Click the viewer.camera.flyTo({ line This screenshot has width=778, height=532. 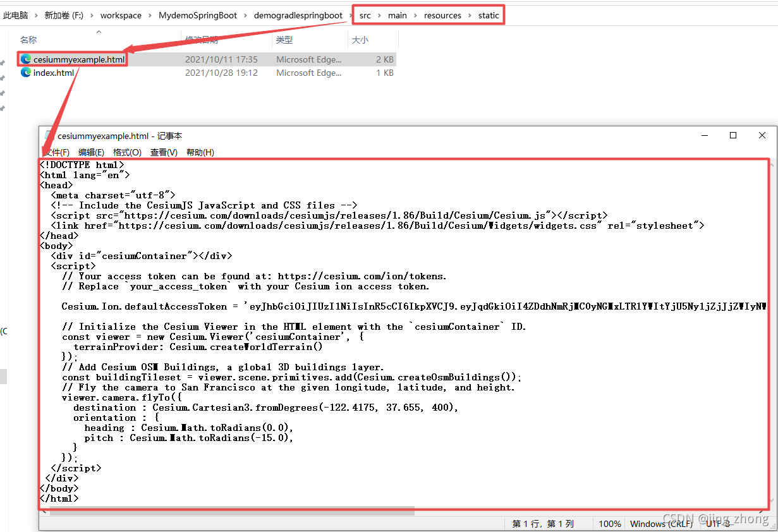(121, 397)
